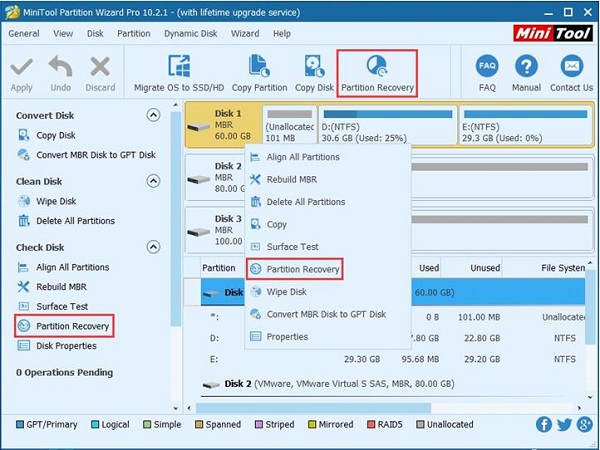
Task: Select Disk 2 in the disk map
Action: [x=215, y=178]
